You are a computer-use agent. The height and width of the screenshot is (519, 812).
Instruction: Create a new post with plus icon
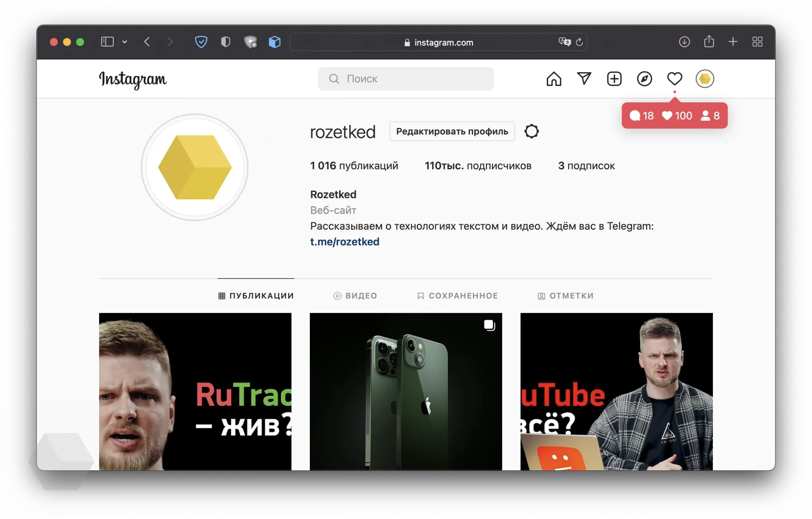(x=614, y=79)
